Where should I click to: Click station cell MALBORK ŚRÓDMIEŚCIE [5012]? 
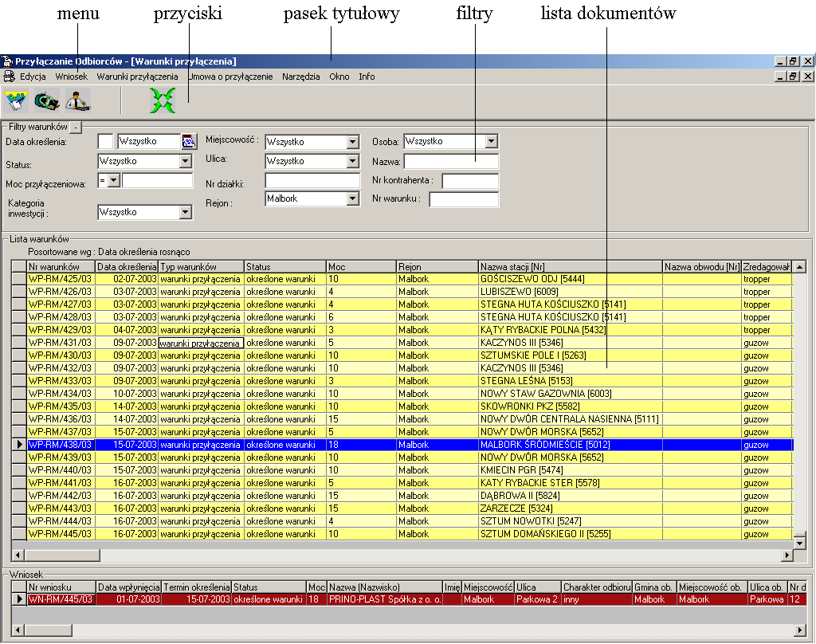571,445
